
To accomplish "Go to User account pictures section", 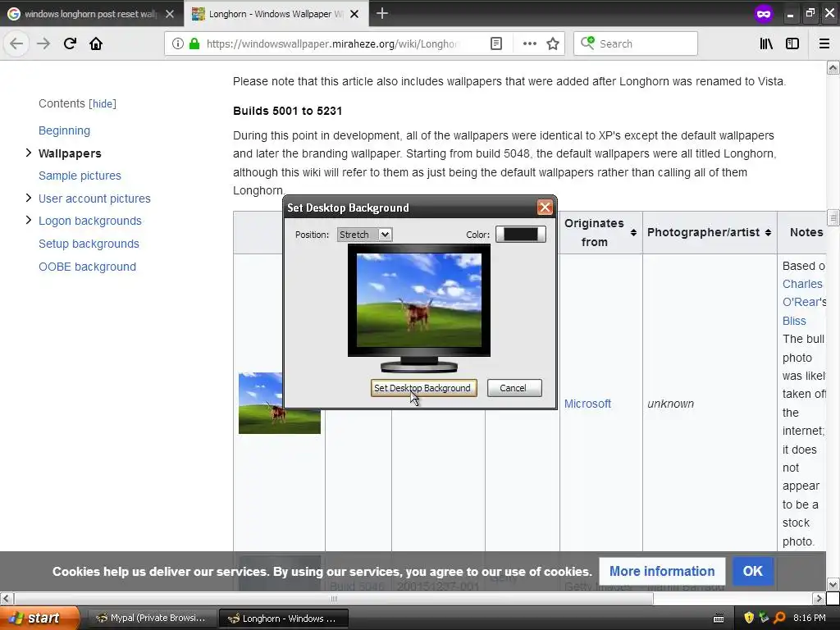I will (94, 199).
